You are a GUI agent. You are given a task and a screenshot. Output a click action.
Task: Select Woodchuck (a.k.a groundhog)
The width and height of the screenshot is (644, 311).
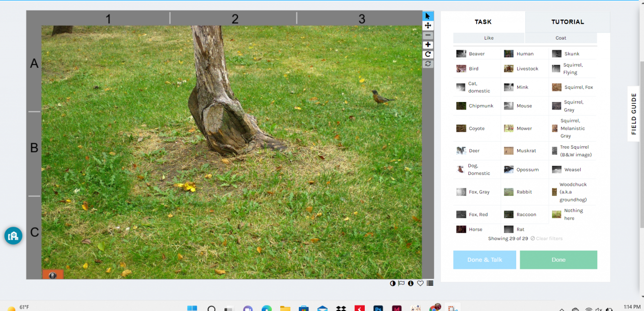573,192
